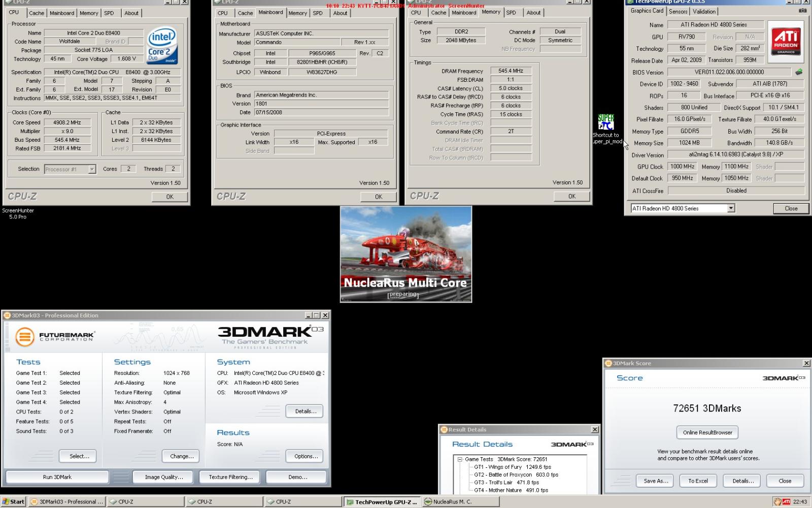Click the ScreenHunter 5.0 Pro desktop label

pyautogui.click(x=18, y=213)
